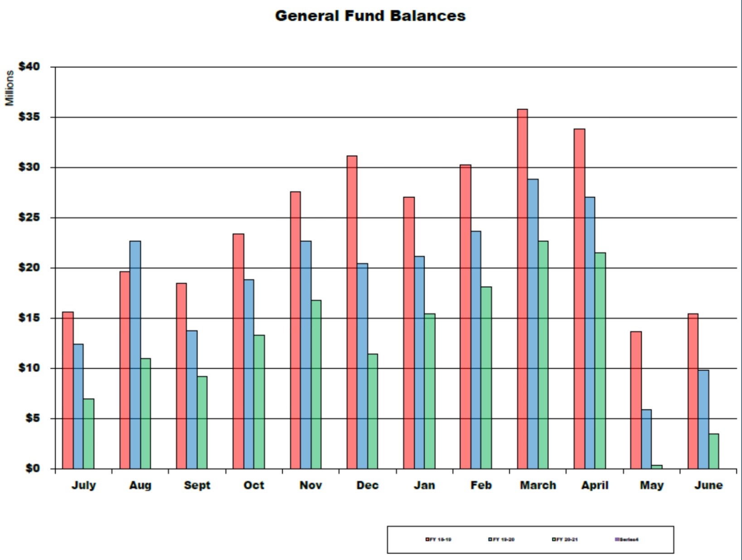Click the 'Dec' month label
Viewport: 742px width, 560px height.
coord(367,485)
